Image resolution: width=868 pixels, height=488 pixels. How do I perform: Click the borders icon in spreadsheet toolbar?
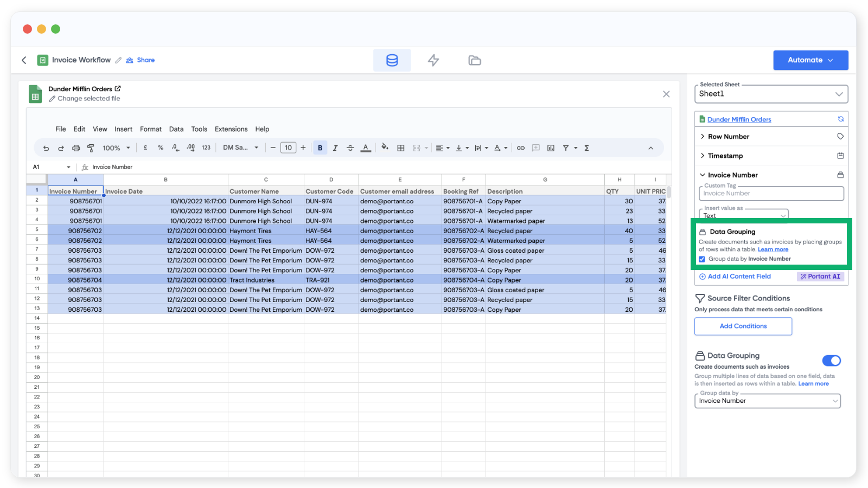pyautogui.click(x=401, y=148)
